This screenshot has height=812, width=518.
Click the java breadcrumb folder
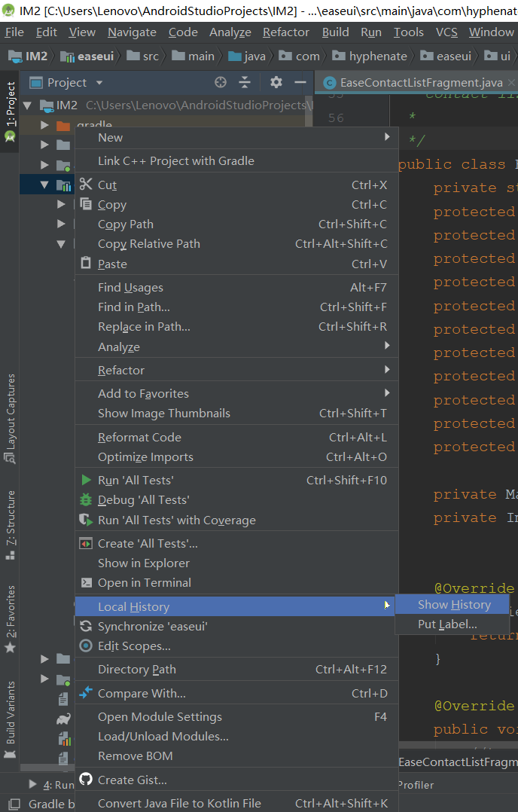click(x=248, y=56)
